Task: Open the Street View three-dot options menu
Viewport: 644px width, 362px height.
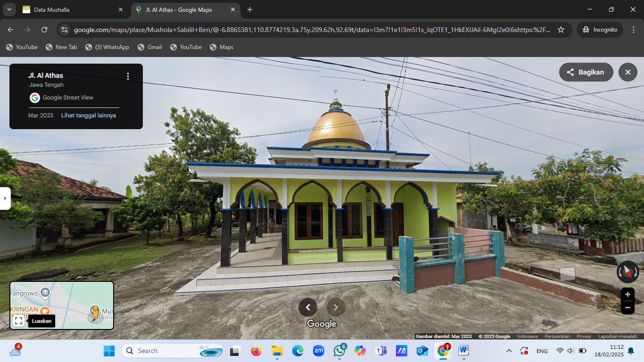Action: pos(128,76)
